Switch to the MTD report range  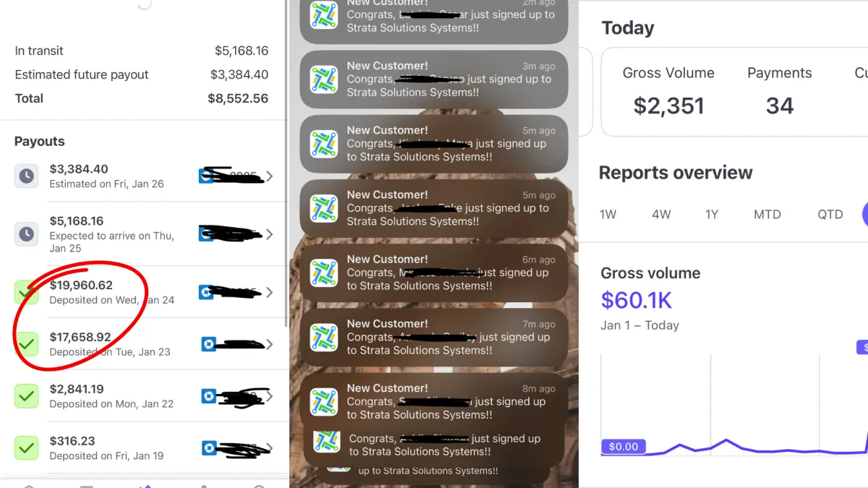tap(767, 215)
